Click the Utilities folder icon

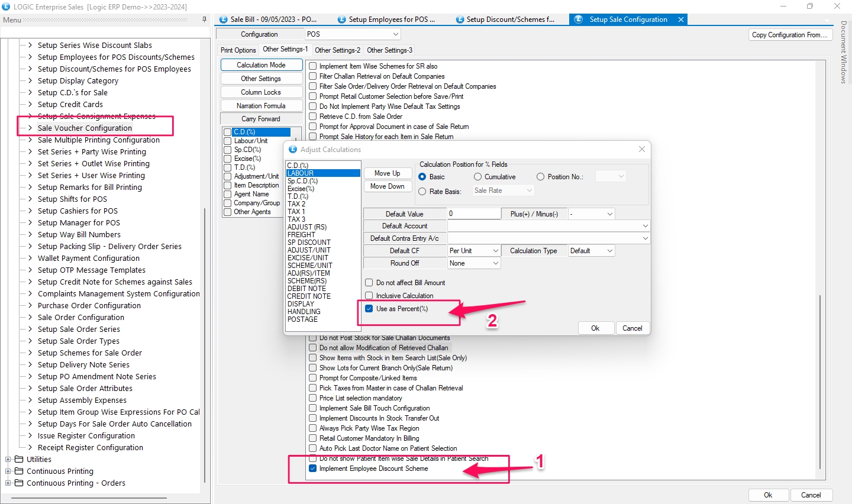(19, 460)
